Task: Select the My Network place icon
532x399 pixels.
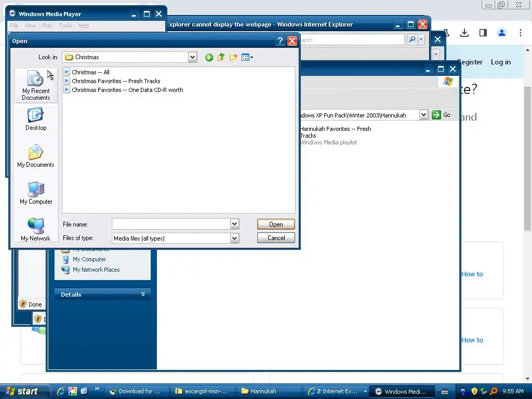Action: (36, 230)
